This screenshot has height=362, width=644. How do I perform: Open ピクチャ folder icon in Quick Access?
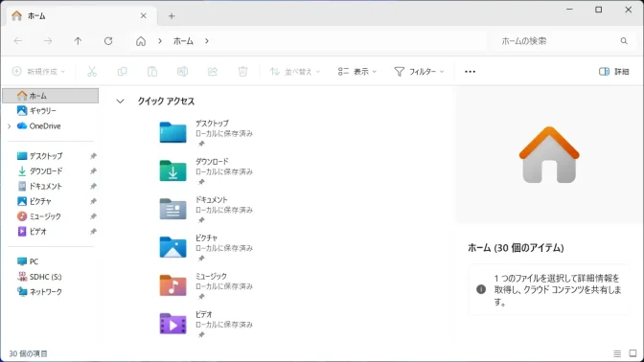(172, 247)
